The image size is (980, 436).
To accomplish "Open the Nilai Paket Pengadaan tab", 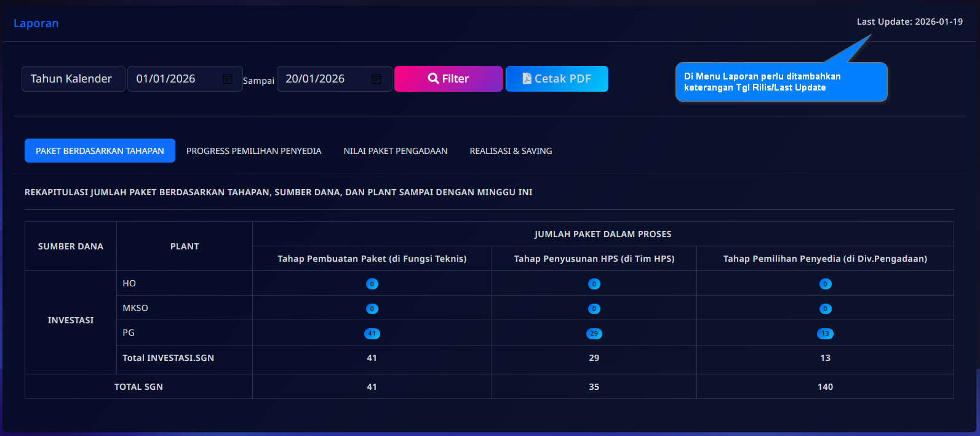I will point(395,151).
